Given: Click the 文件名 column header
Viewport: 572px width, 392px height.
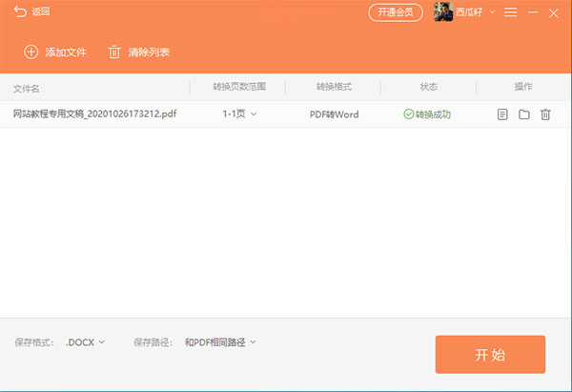Looking at the screenshot, I should tap(27, 89).
